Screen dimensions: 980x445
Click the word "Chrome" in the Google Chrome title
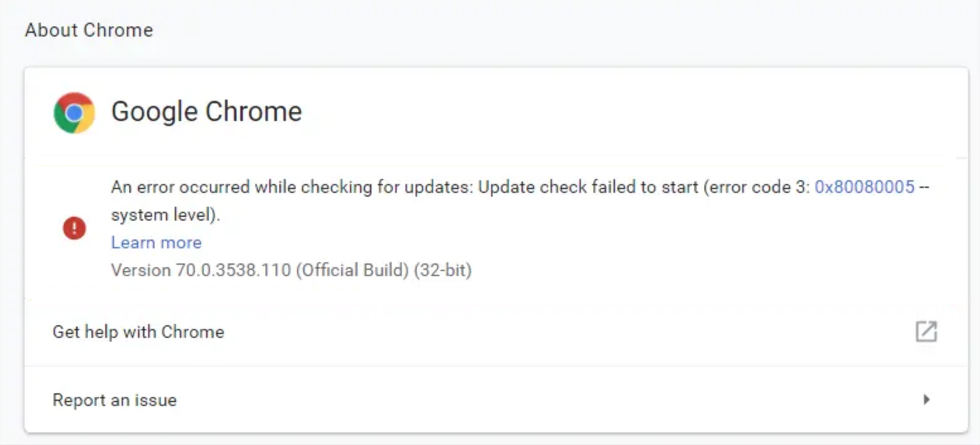pos(254,112)
